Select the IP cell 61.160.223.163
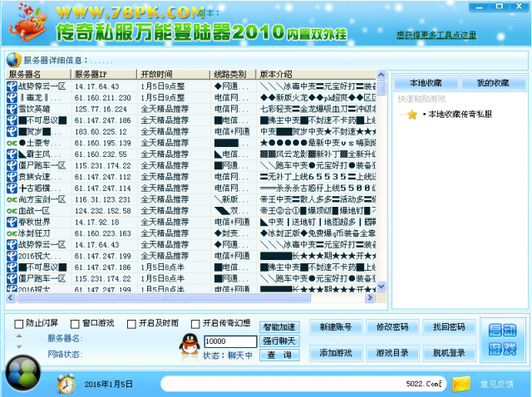This screenshot has width=532, height=397. tap(103, 233)
